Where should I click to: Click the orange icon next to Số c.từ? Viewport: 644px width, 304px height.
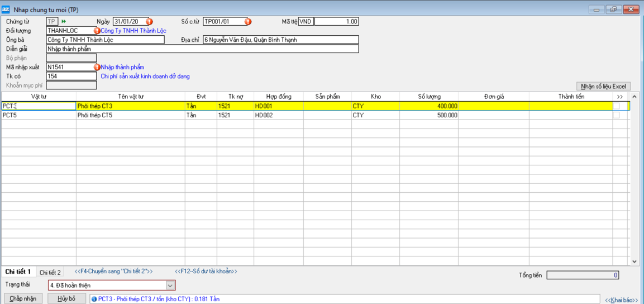[x=248, y=22]
